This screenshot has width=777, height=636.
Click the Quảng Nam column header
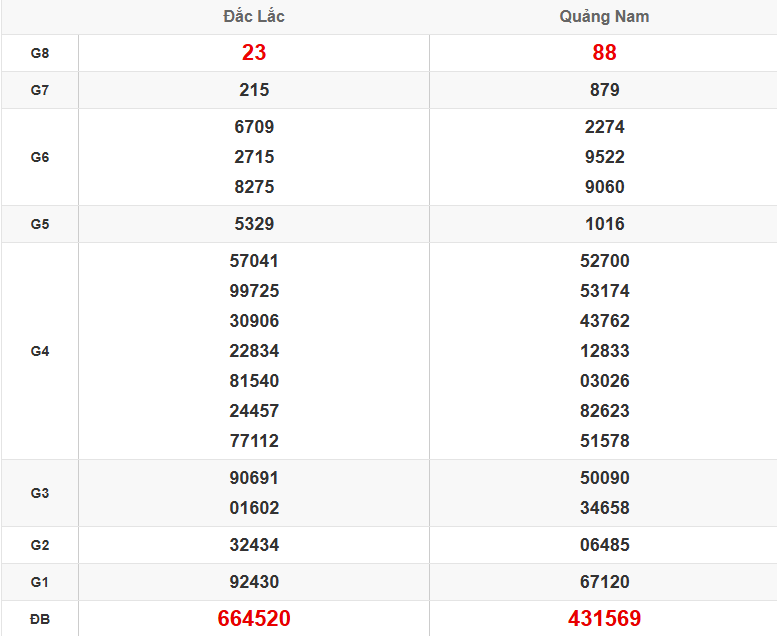pos(604,17)
